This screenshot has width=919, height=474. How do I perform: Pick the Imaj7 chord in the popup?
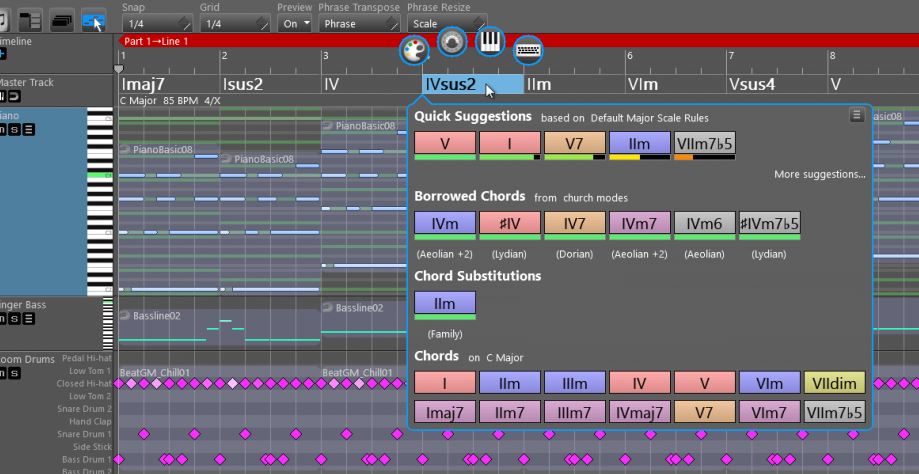[445, 412]
